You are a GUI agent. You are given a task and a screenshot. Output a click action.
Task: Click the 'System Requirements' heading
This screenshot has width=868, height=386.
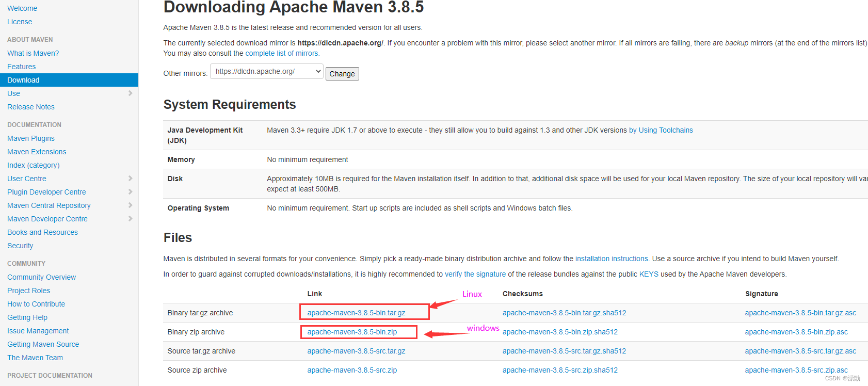point(230,104)
